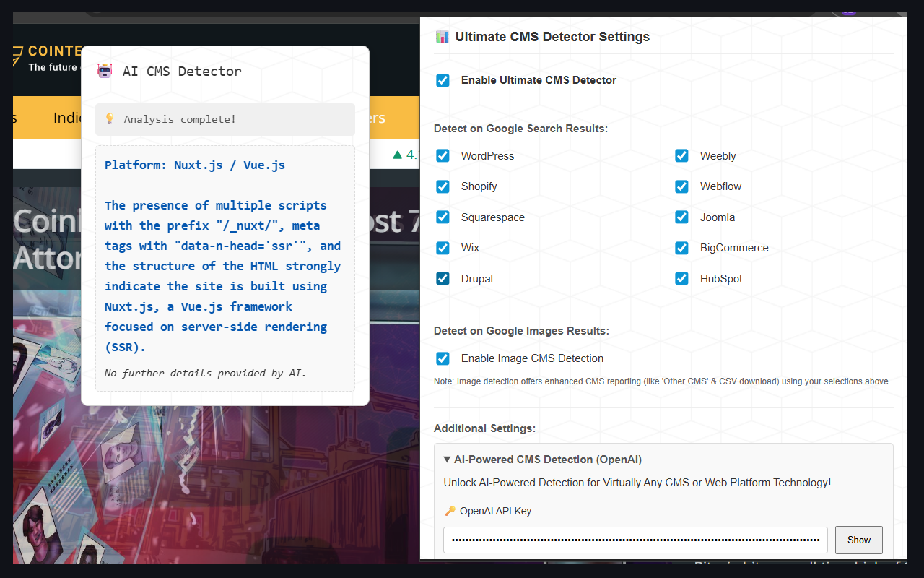Toggle the Weebly checkbox
The image size is (924, 578).
click(681, 156)
